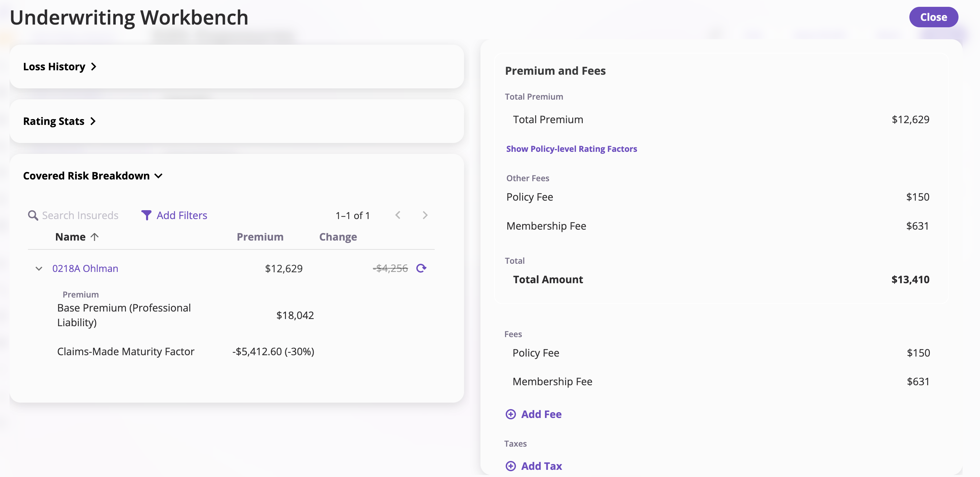Click into the Search Insureds field

coord(80,215)
